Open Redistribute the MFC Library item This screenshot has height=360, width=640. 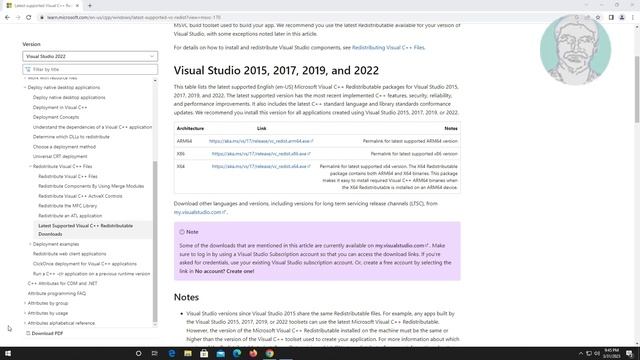coord(67,206)
